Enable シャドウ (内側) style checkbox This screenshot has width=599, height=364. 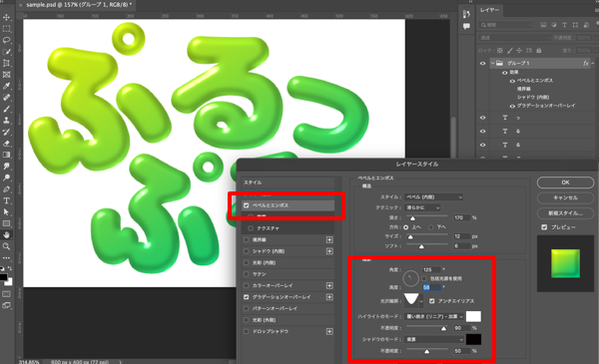point(246,251)
